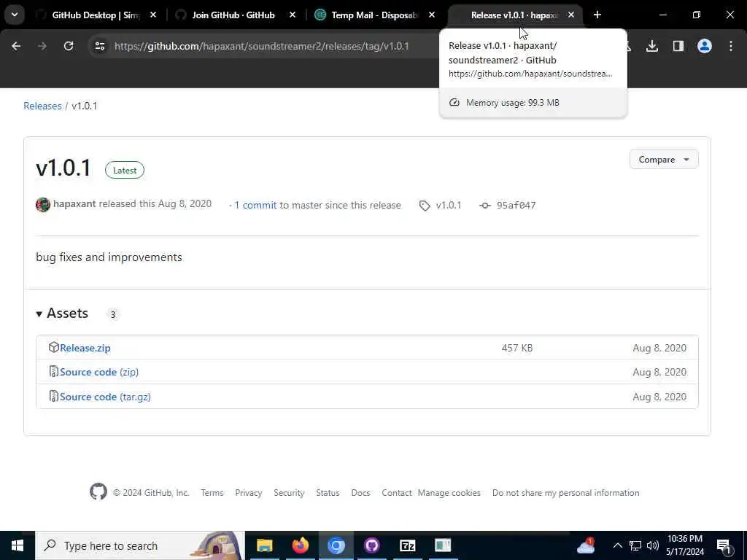Open the tab search dropdown arrow

pos(15,15)
